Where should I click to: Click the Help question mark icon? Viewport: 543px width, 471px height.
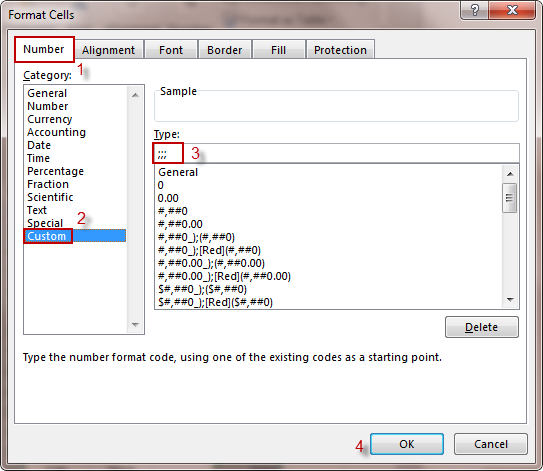pos(474,10)
